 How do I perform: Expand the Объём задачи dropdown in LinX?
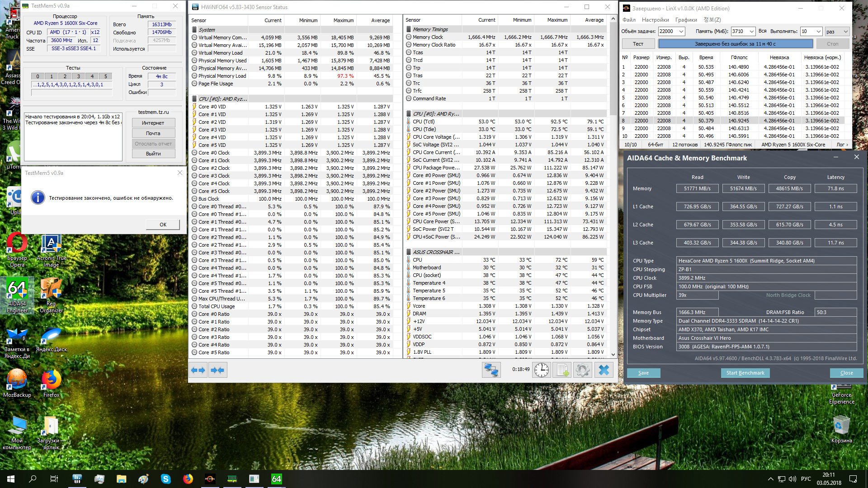tap(681, 31)
